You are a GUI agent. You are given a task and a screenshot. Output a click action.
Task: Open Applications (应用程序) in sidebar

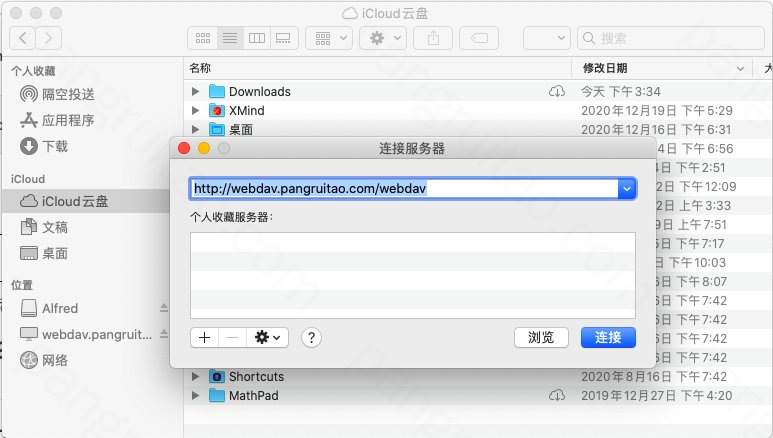pos(57,120)
